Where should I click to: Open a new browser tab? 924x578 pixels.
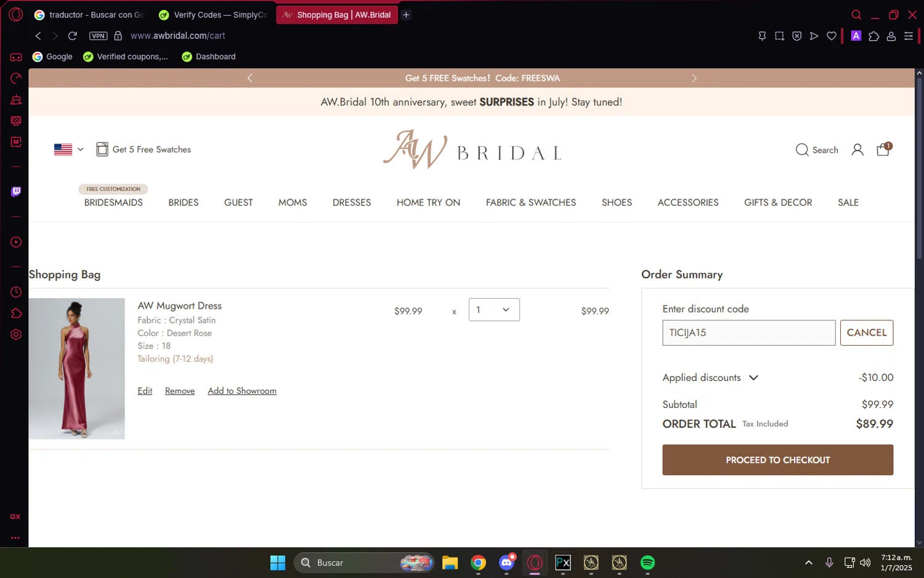406,15
